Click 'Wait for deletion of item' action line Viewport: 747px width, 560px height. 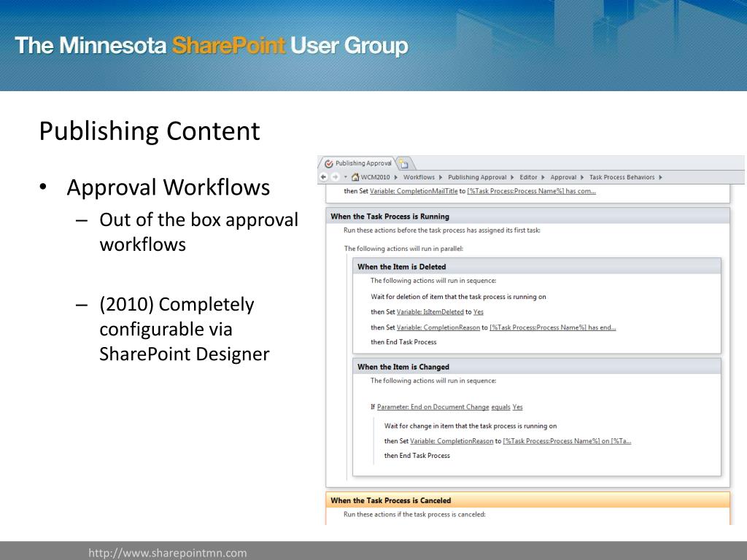tap(458, 297)
